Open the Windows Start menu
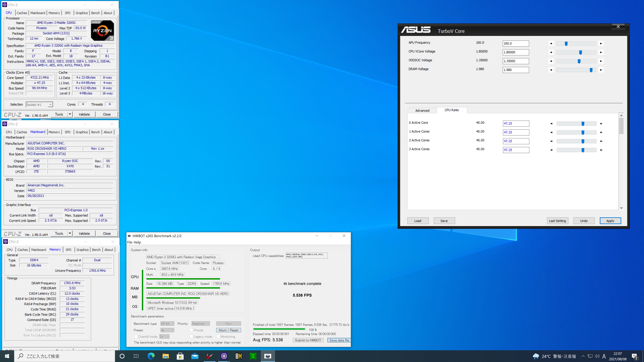Viewport: 644px width, 362px height. pyautogui.click(x=7, y=356)
